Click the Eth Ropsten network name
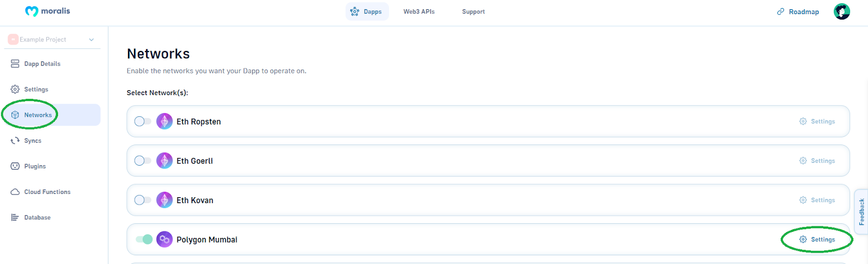The width and height of the screenshot is (868, 264). 199,122
